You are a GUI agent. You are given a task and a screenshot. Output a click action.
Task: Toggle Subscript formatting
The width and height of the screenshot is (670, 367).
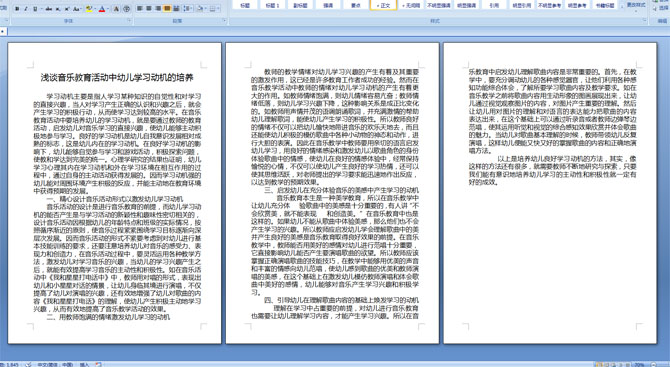point(58,9)
